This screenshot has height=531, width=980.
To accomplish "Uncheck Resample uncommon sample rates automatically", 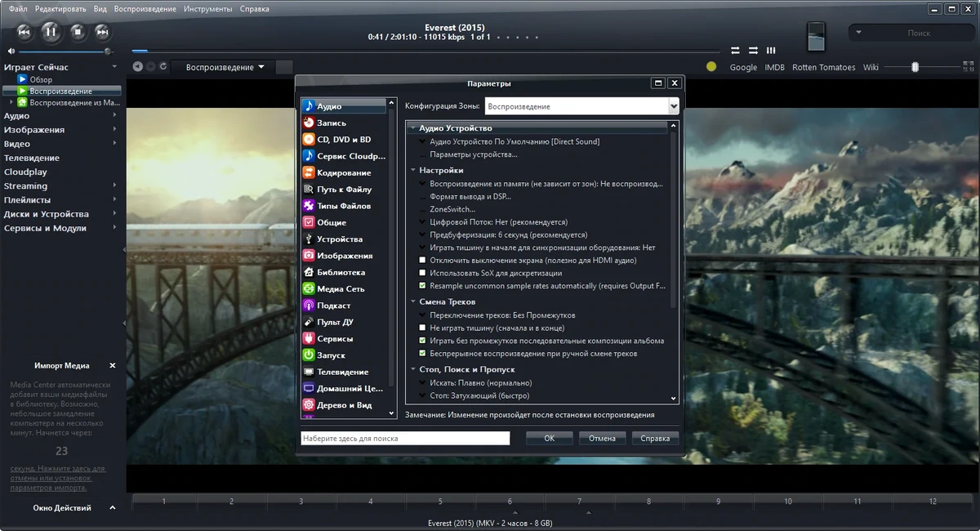I will 422,286.
